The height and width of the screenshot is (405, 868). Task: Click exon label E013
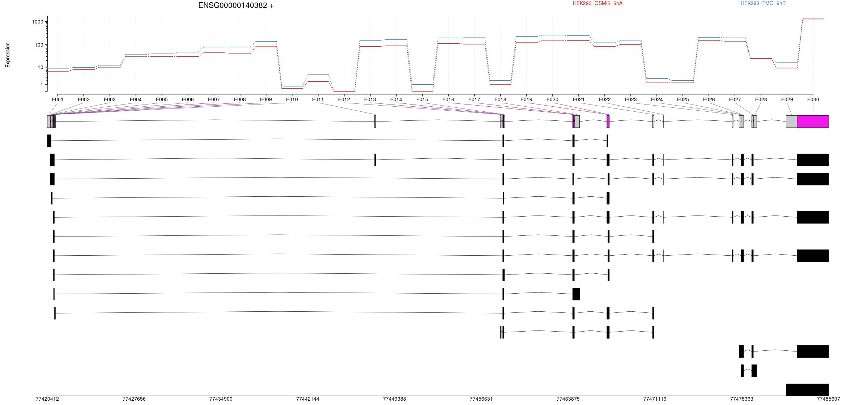370,99
